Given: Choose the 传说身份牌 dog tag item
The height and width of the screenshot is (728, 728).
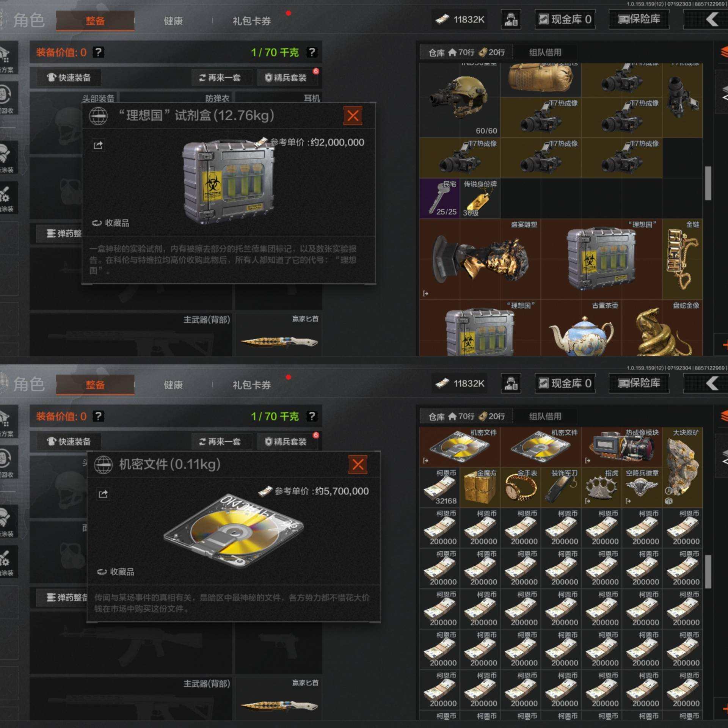Looking at the screenshot, I should (480, 198).
